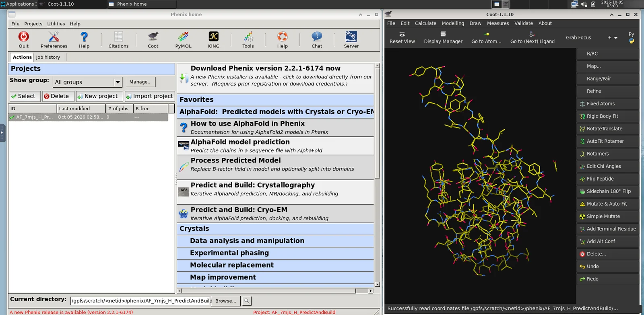
Task: Expand Map improvement section
Action: (x=275, y=277)
